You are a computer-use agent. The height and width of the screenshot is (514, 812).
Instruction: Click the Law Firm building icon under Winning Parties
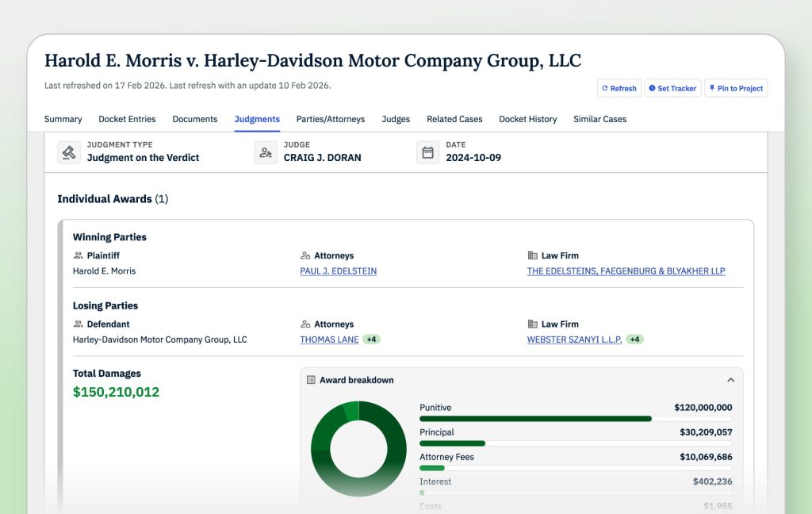tap(532, 256)
